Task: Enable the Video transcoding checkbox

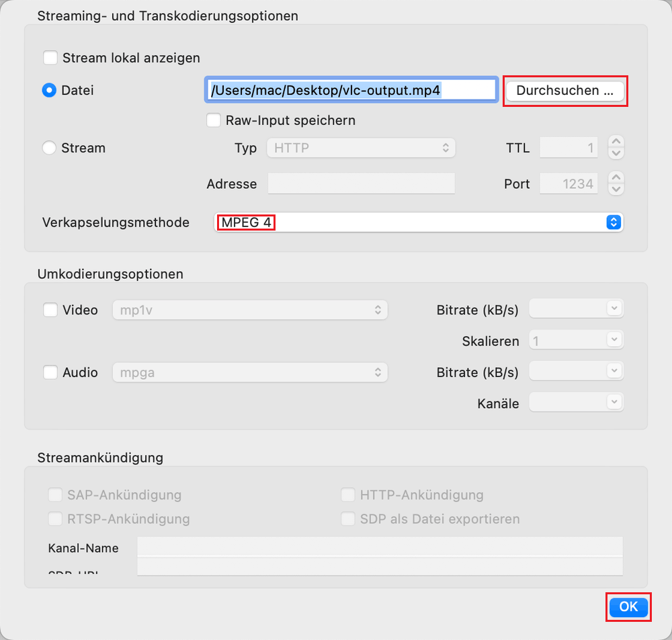Action: [x=50, y=310]
